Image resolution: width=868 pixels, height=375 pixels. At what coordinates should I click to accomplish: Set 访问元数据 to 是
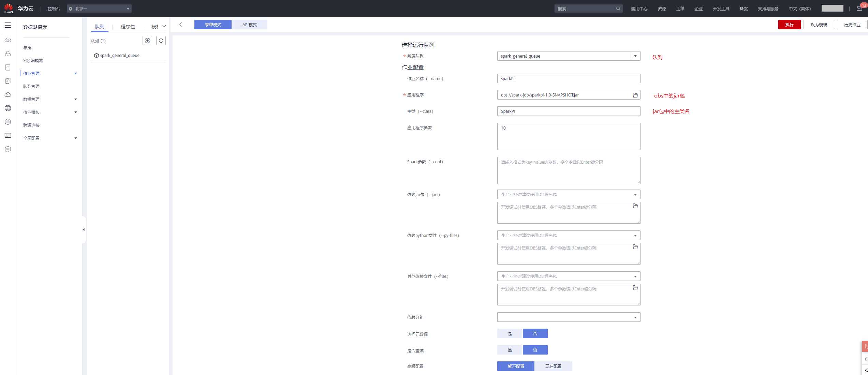(510, 333)
